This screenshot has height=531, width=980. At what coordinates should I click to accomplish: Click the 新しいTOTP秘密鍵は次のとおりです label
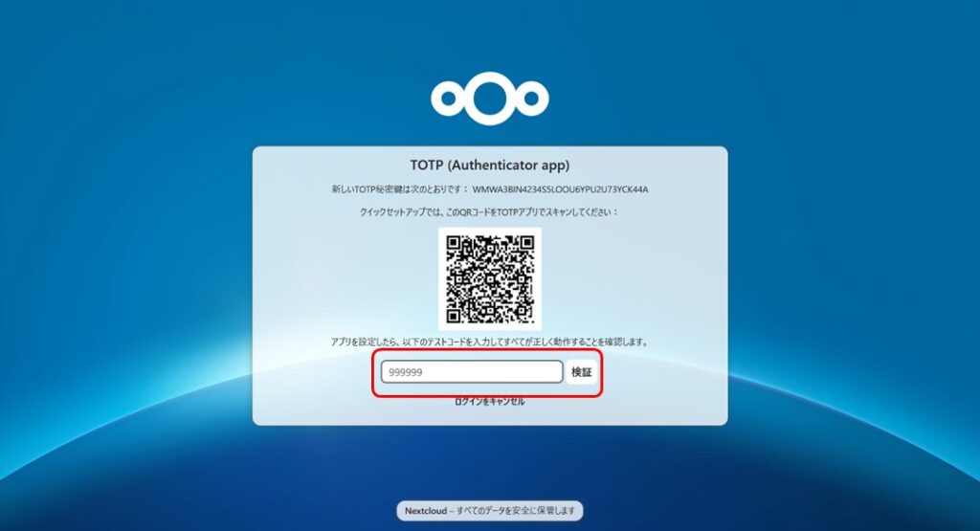[x=400, y=189]
